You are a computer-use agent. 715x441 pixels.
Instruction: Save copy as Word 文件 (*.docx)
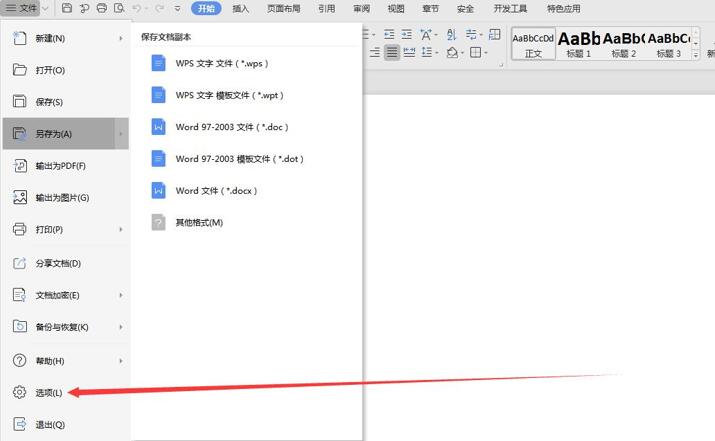pyautogui.click(x=247, y=191)
